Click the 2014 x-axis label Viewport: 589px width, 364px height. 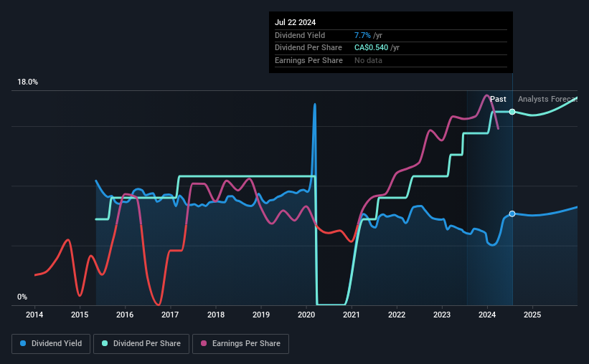[x=34, y=315]
